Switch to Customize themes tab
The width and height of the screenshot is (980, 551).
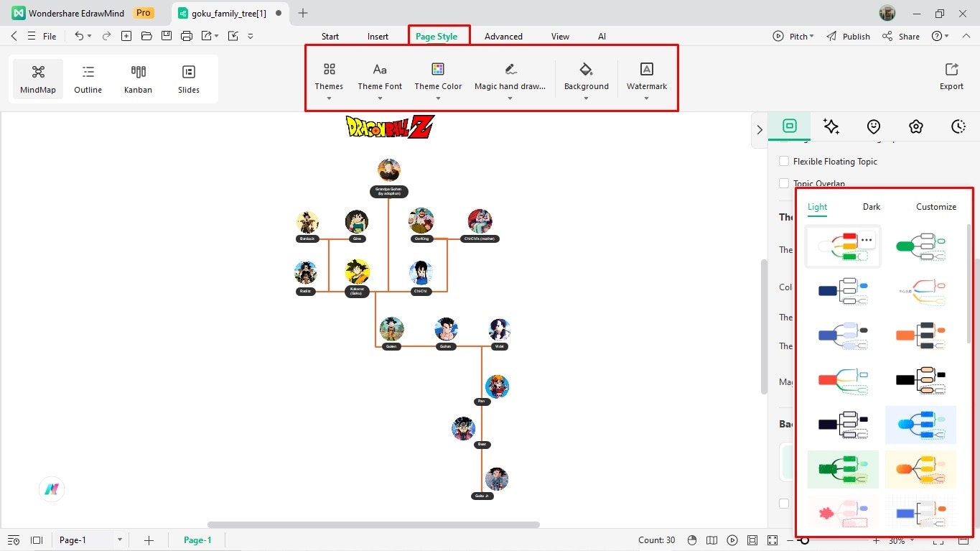[936, 207]
